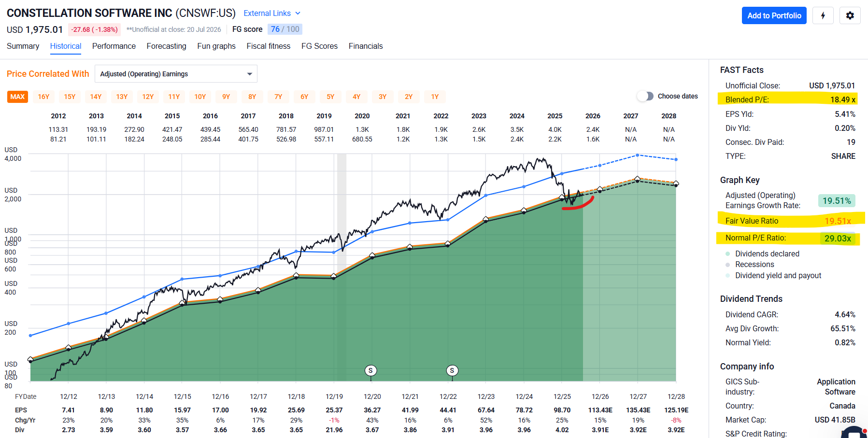Viewport: 868px width, 438px height.
Task: Select the 10Y time range
Action: 200,97
